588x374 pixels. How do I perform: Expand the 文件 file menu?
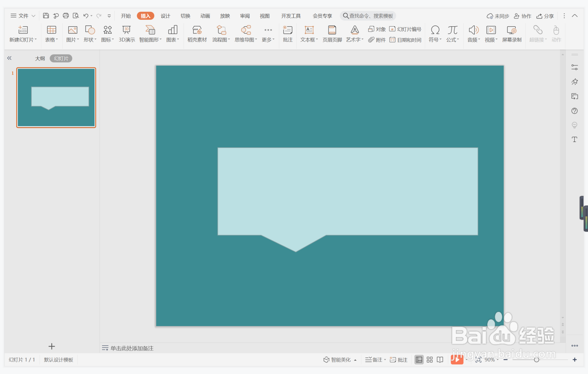[23, 16]
